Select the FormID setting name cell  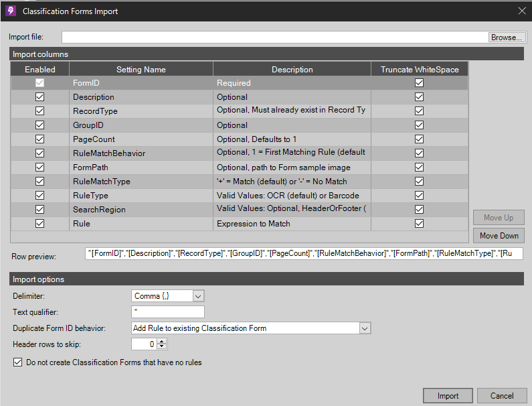pyautogui.click(x=141, y=83)
